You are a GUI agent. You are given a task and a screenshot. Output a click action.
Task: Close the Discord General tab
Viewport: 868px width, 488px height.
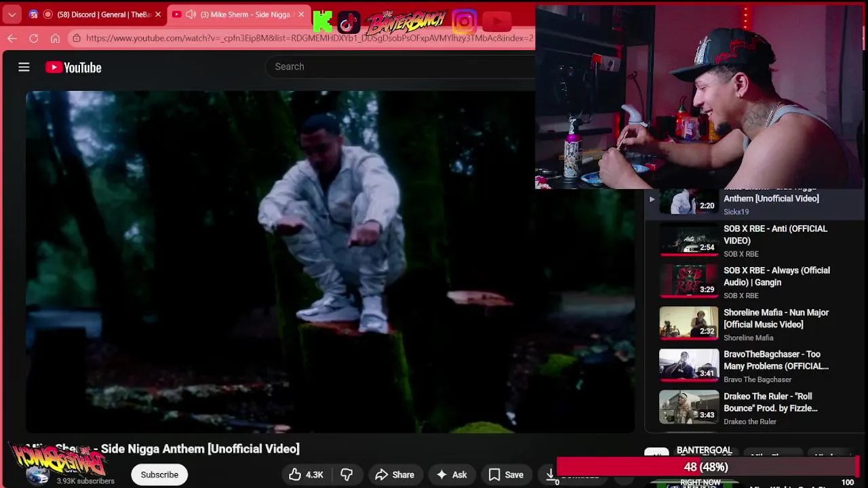[158, 14]
